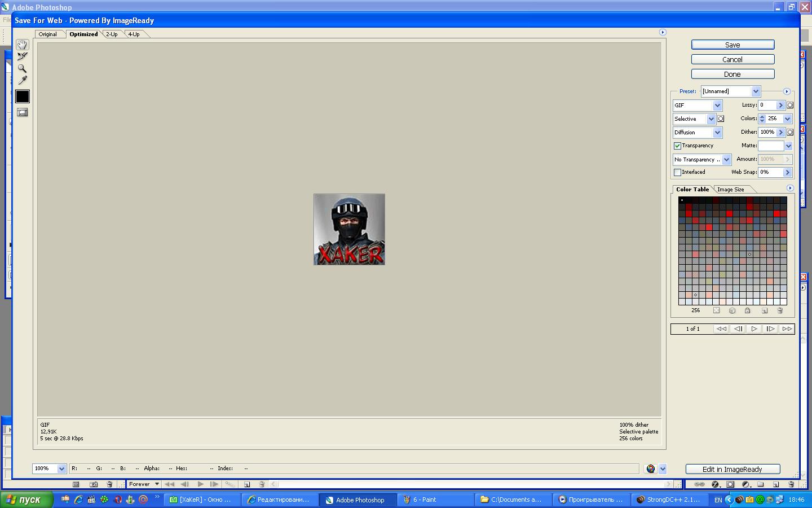Open the Dither percentage slider arrow

coord(780,132)
